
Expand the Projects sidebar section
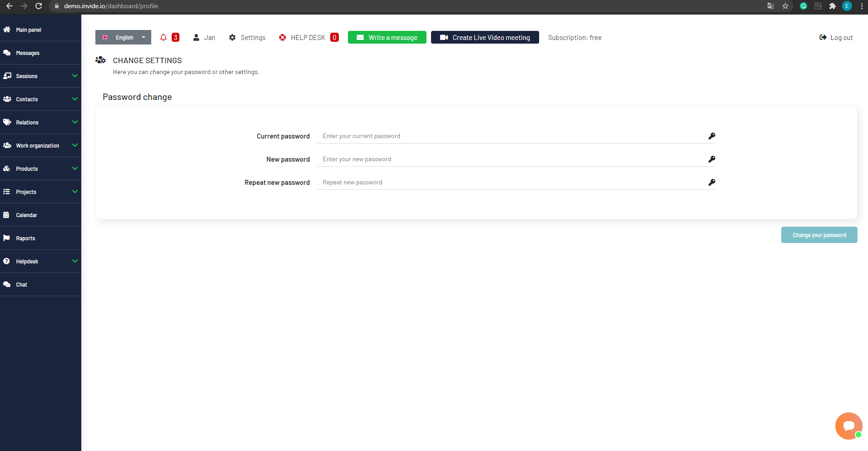pos(26,192)
